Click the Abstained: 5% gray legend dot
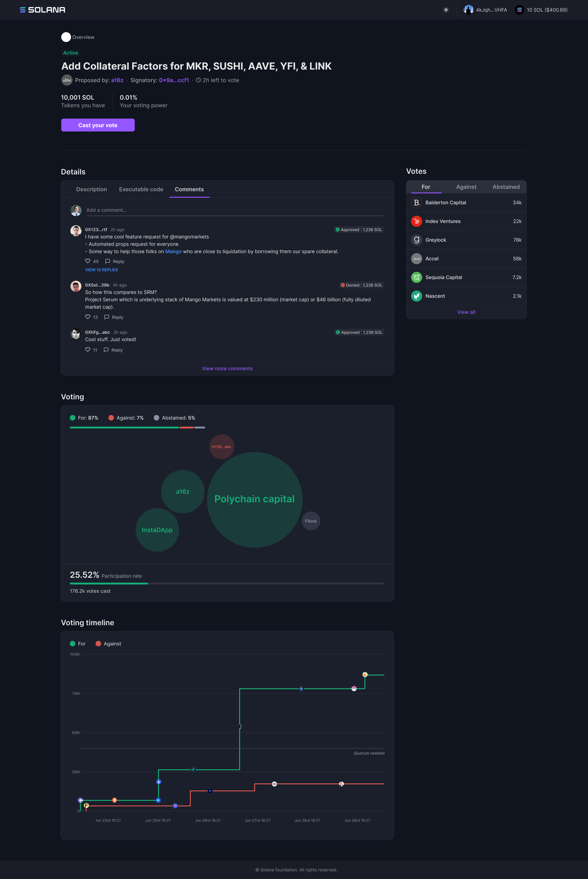 (156, 418)
